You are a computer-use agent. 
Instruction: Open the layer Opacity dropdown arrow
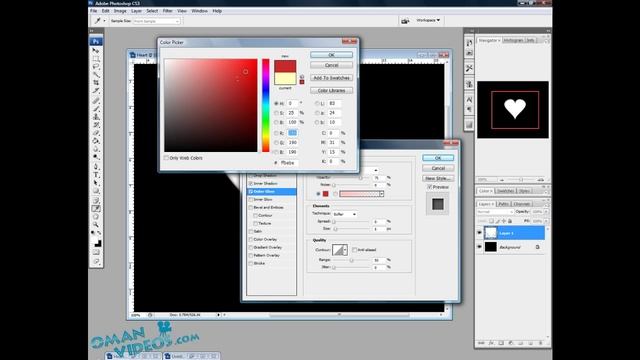[546, 212]
